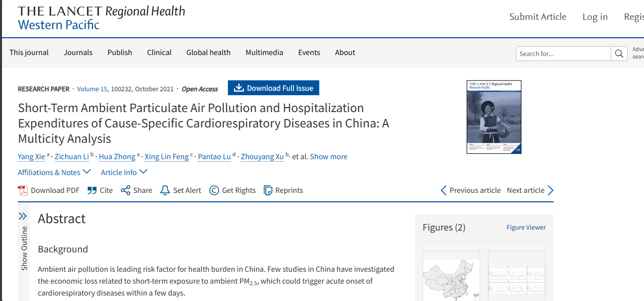Click the Share icon
644x301 pixels.
tap(126, 190)
